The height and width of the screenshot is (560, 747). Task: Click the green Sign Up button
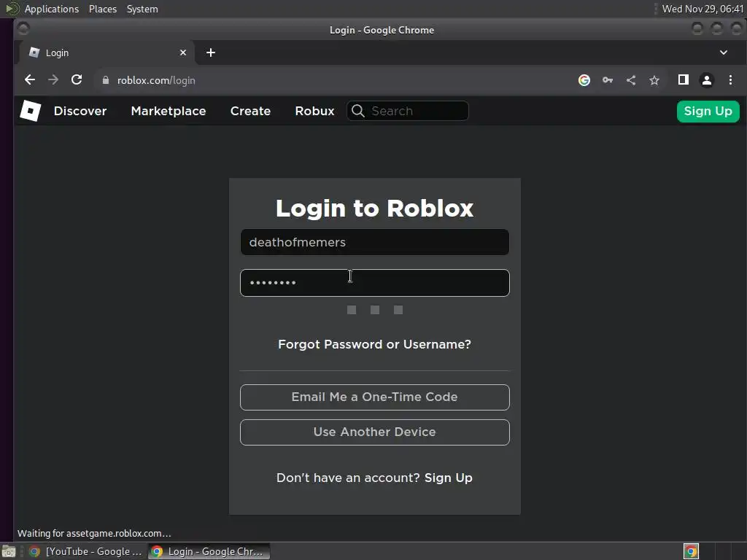pyautogui.click(x=708, y=112)
